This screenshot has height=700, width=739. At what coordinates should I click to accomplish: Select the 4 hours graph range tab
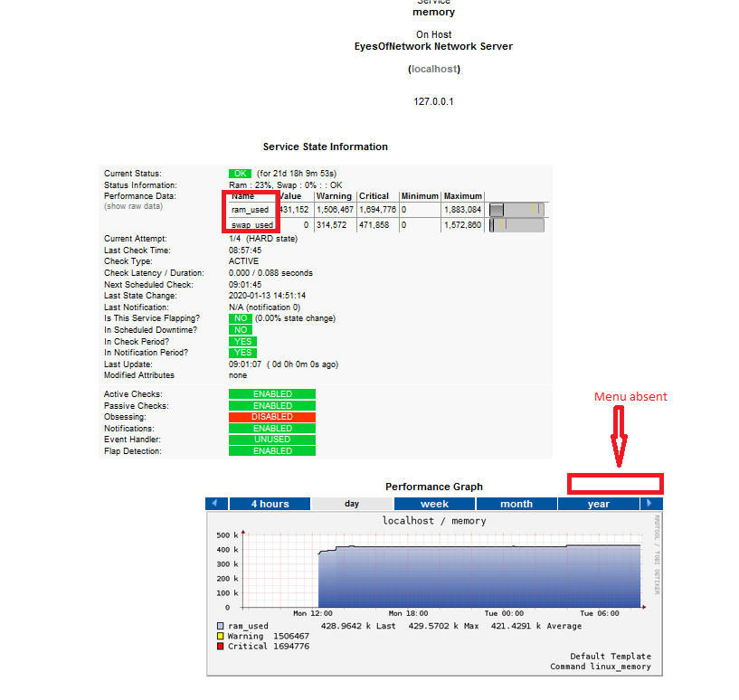pos(270,504)
